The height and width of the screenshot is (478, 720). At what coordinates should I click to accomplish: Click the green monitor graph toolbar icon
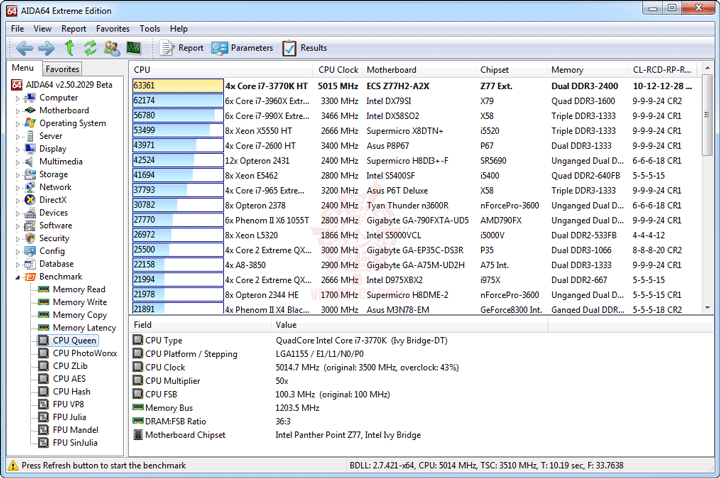click(134, 47)
